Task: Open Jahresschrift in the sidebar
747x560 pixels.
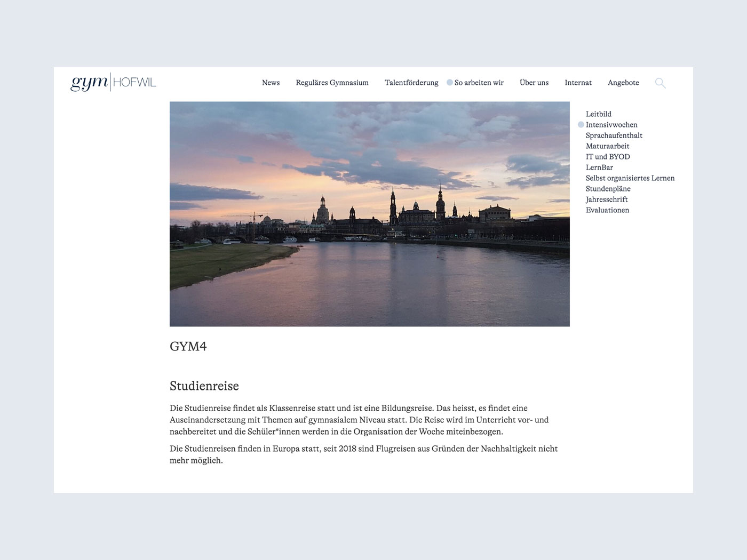Action: 607,199
